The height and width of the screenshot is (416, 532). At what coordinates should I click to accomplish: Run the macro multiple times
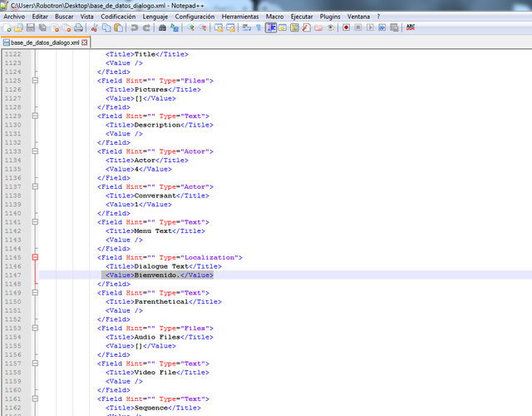click(x=382, y=27)
